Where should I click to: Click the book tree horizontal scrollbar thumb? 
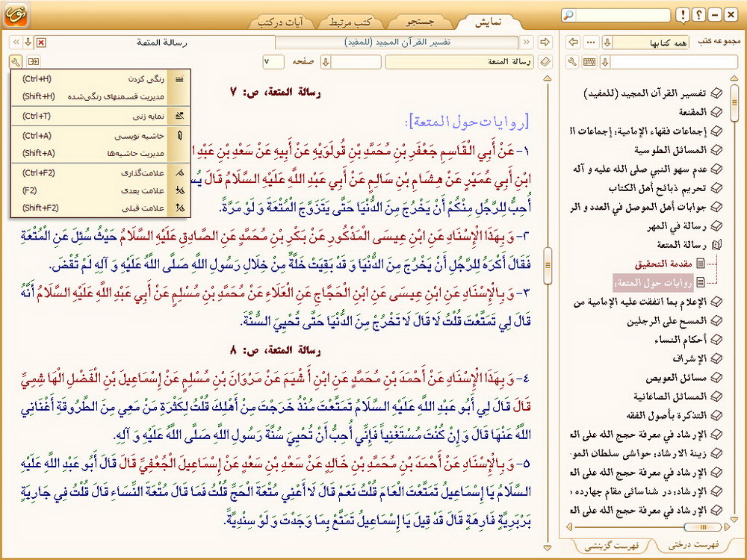click(x=702, y=526)
